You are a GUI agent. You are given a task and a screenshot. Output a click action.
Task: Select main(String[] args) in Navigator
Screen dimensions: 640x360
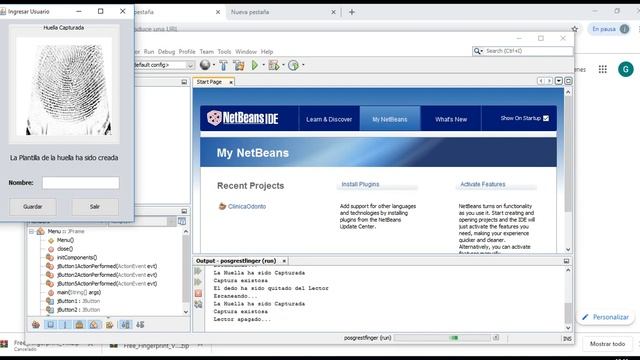[79, 292]
